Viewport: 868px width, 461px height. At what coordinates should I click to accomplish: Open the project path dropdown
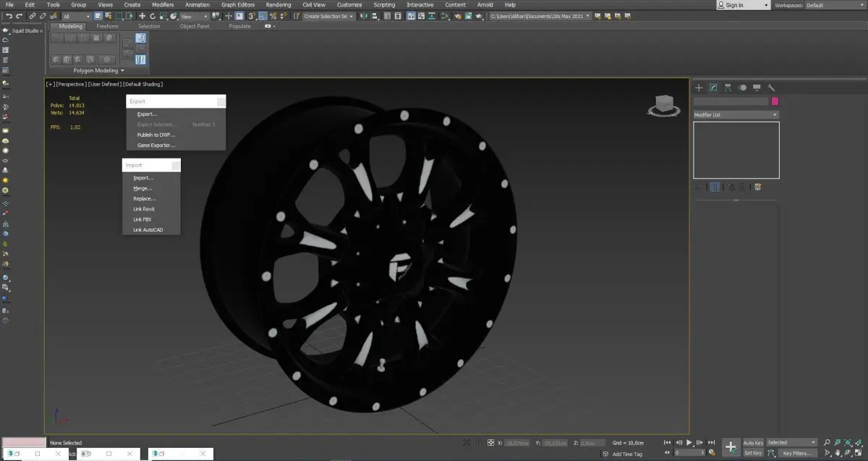pos(540,16)
